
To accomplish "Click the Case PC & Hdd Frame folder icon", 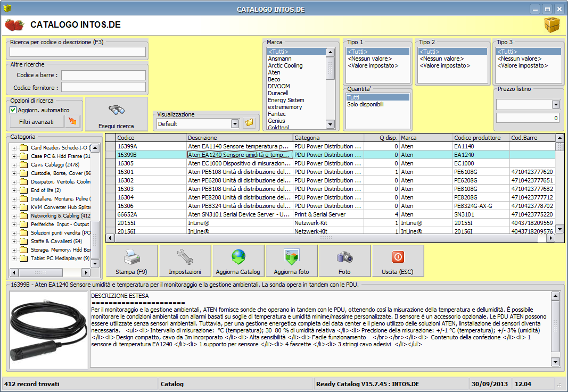I will 24,156.
